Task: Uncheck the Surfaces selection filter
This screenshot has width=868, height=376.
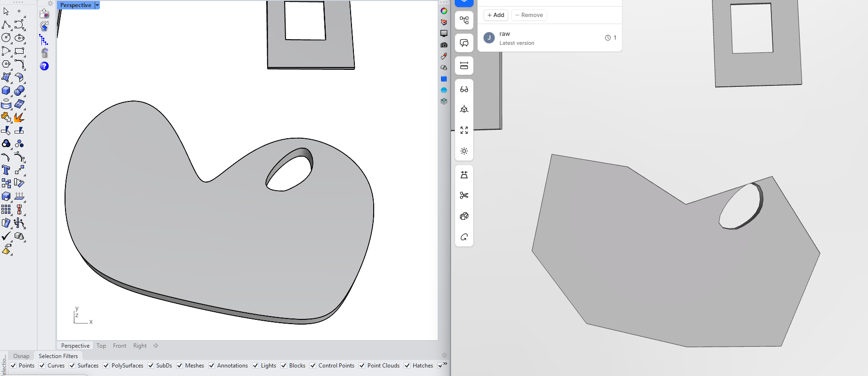Action: [72, 366]
